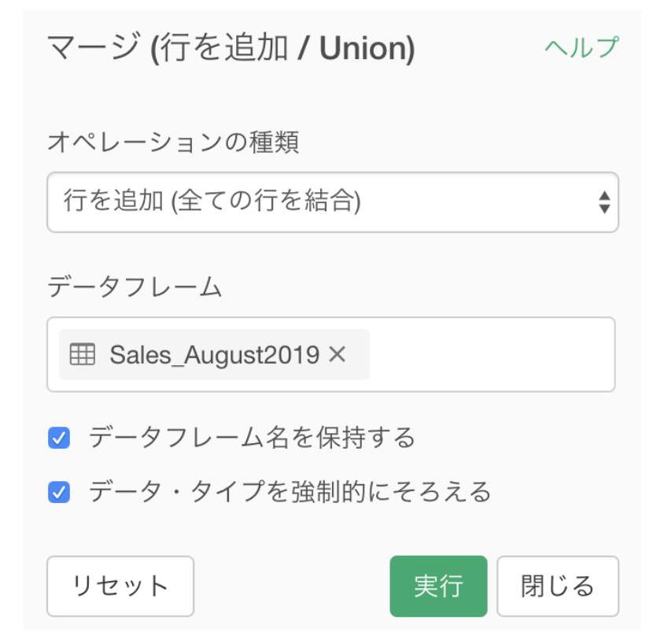Click the データ・タイプを強制的にそろえる label text
Viewport: 664px width, 644px height.
(x=290, y=492)
